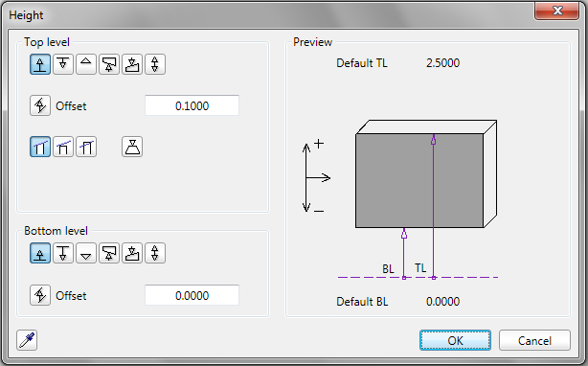Click Bottom level Offset lightning icon

coord(40,295)
